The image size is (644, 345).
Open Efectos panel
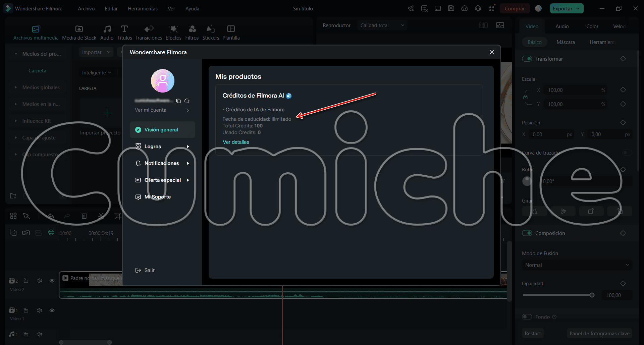coord(173,33)
